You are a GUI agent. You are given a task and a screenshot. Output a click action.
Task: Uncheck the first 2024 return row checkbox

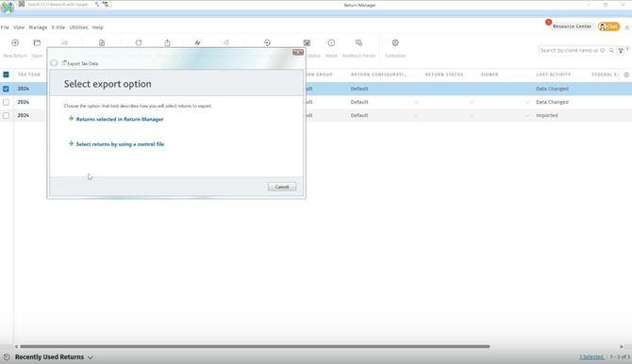point(6,89)
